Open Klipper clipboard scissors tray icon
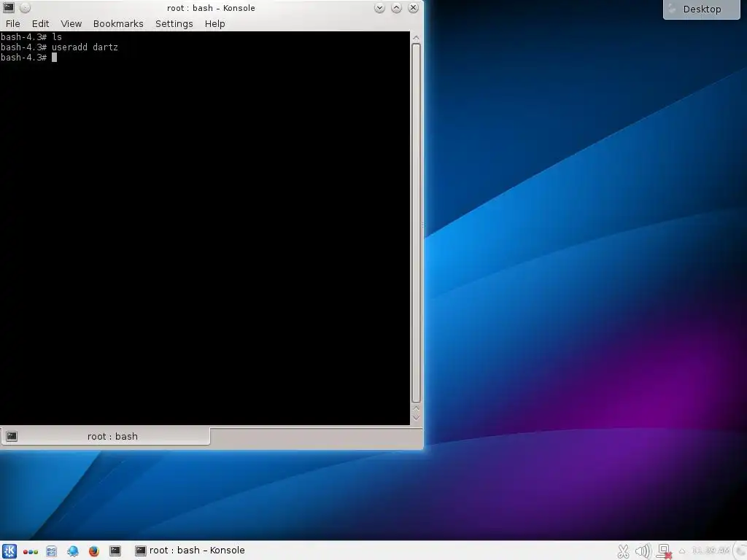This screenshot has width=747, height=560. point(623,551)
